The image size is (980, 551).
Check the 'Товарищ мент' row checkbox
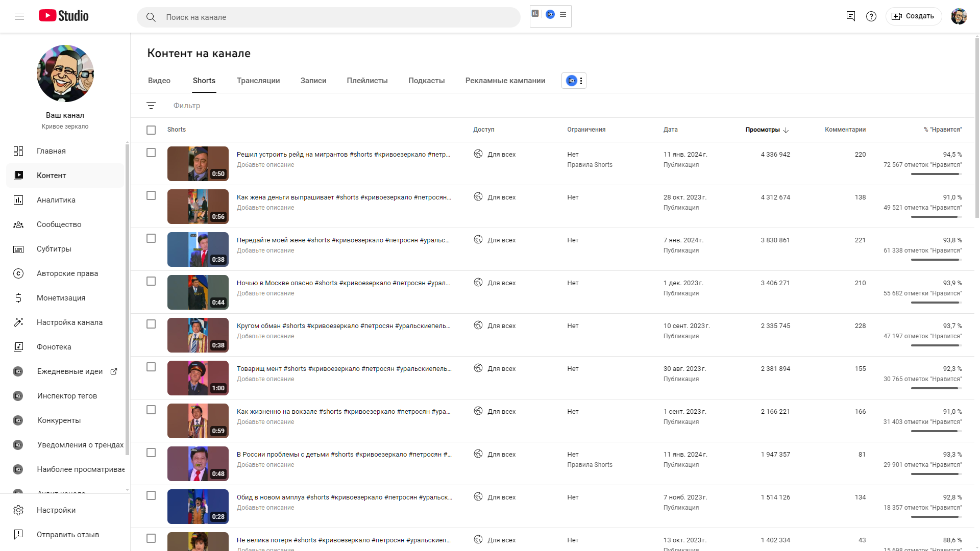151,367
